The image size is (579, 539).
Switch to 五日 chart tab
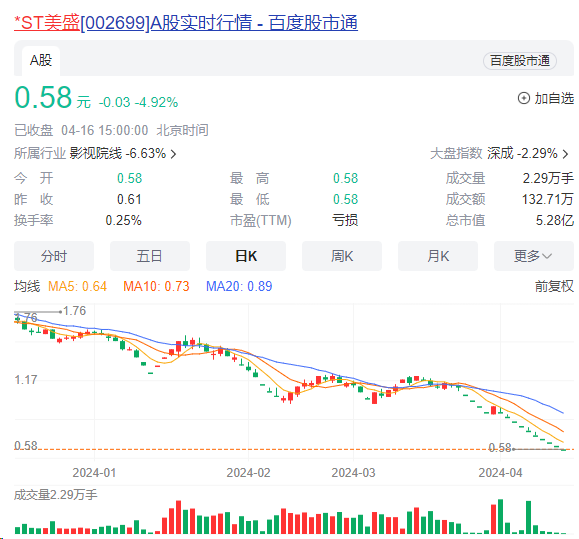[x=150, y=256]
